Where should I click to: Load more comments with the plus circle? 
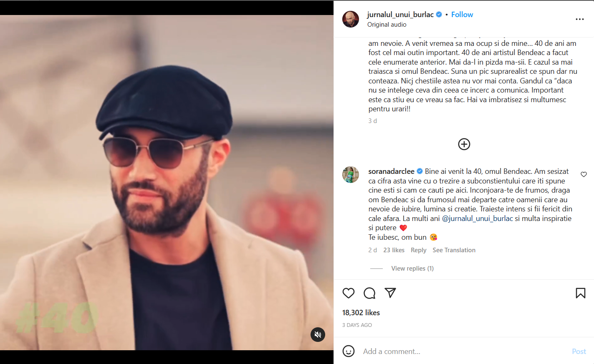[464, 144]
